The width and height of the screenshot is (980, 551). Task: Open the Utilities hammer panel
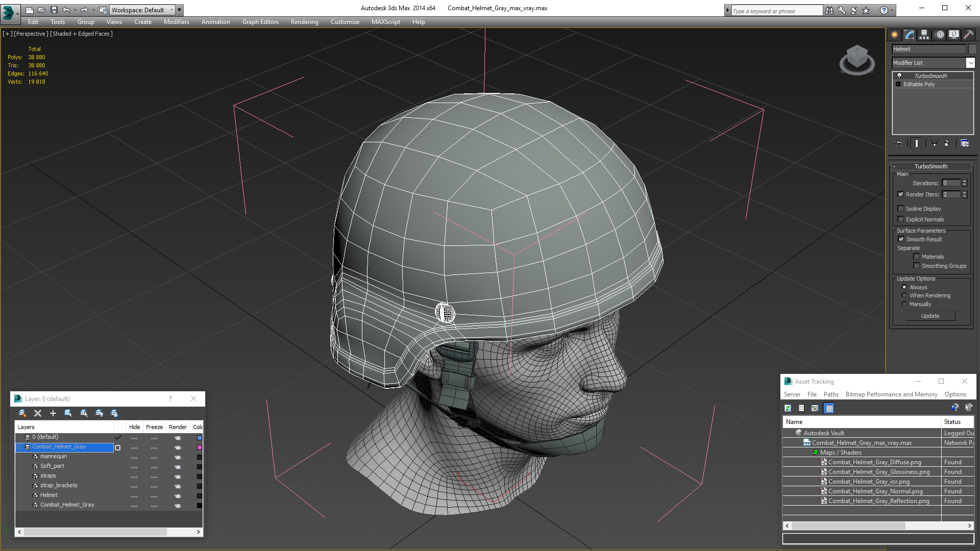coord(968,35)
